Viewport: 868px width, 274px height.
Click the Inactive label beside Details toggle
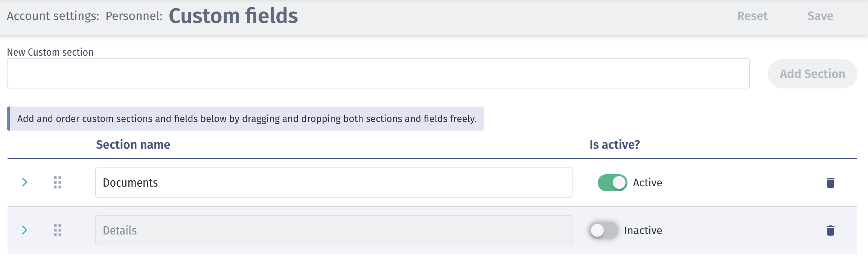(643, 230)
